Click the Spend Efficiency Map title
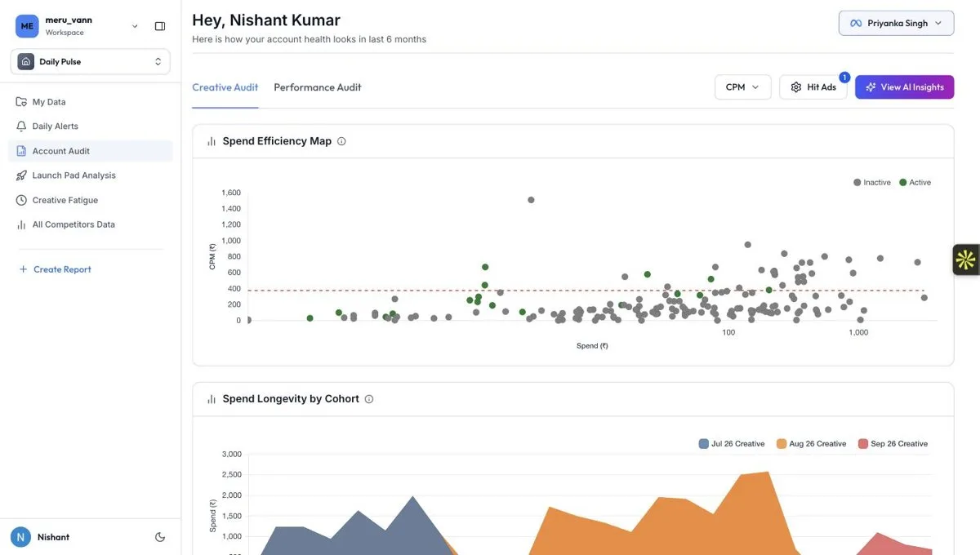The height and width of the screenshot is (555, 980). 277,141
